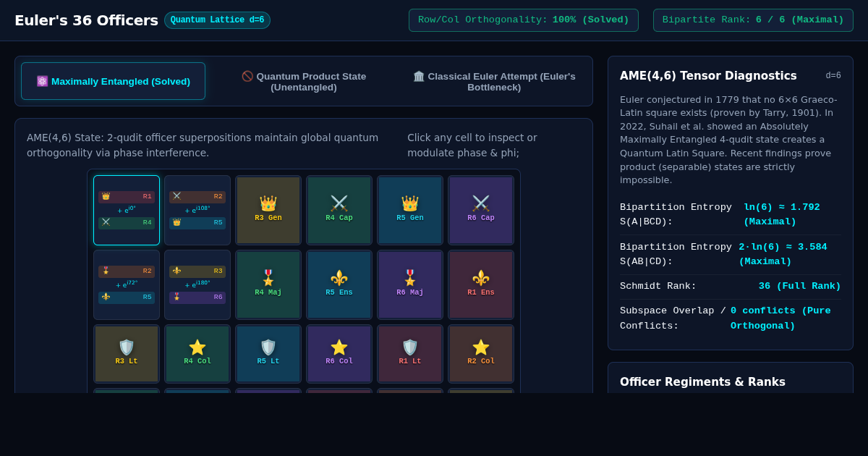868x456 pixels.
Task: Select the R4 Maj medal cell
Action: (268, 285)
